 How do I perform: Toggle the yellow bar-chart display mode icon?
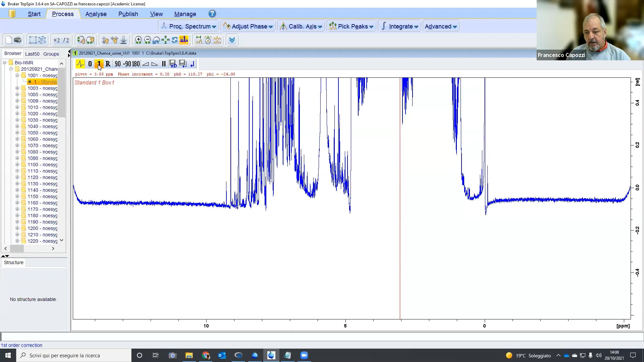(184, 40)
